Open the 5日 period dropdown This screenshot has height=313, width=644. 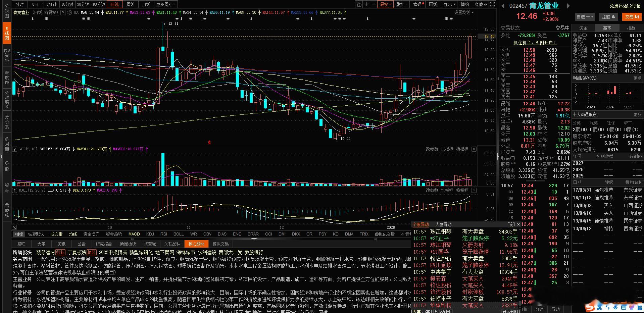tap(37, 4)
